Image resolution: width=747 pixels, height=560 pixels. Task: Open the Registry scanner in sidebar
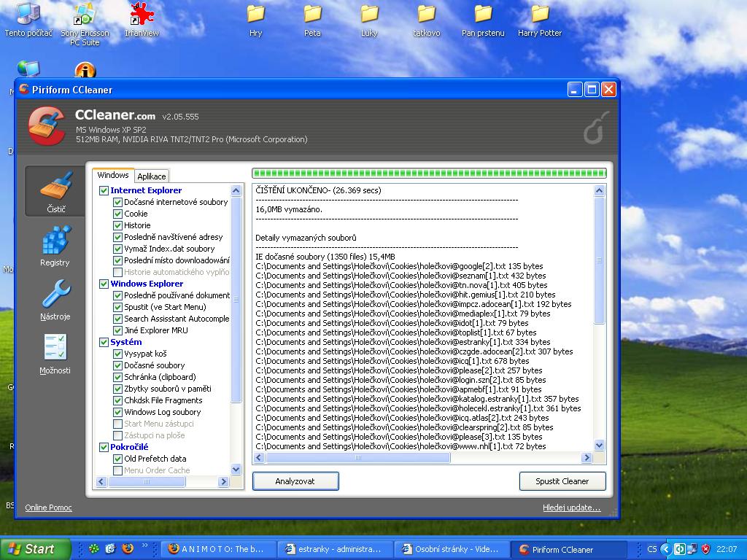click(x=55, y=246)
